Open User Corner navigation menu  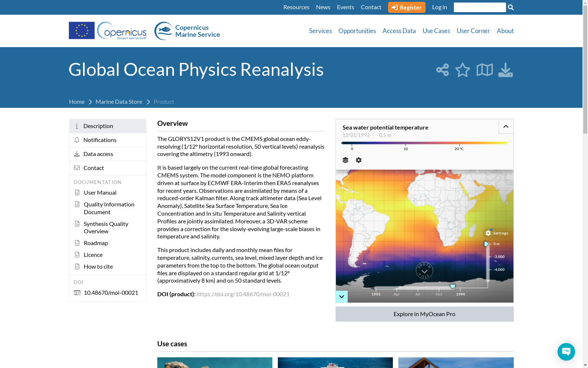coord(473,31)
